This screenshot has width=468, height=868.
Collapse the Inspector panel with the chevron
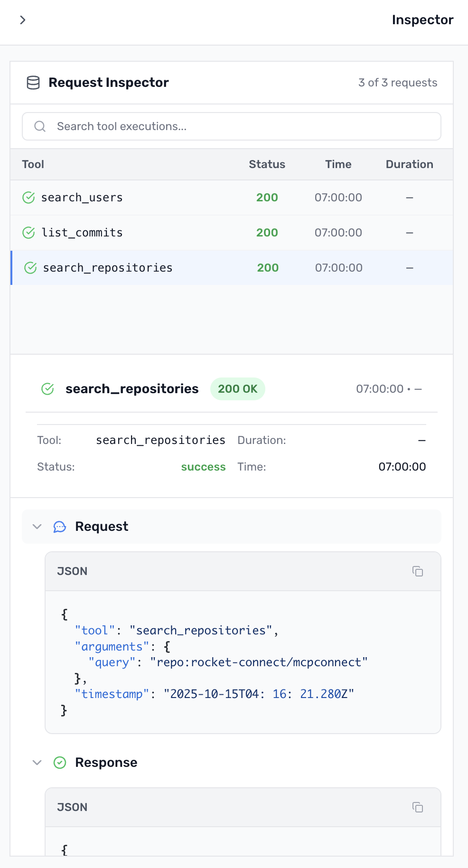(x=22, y=20)
